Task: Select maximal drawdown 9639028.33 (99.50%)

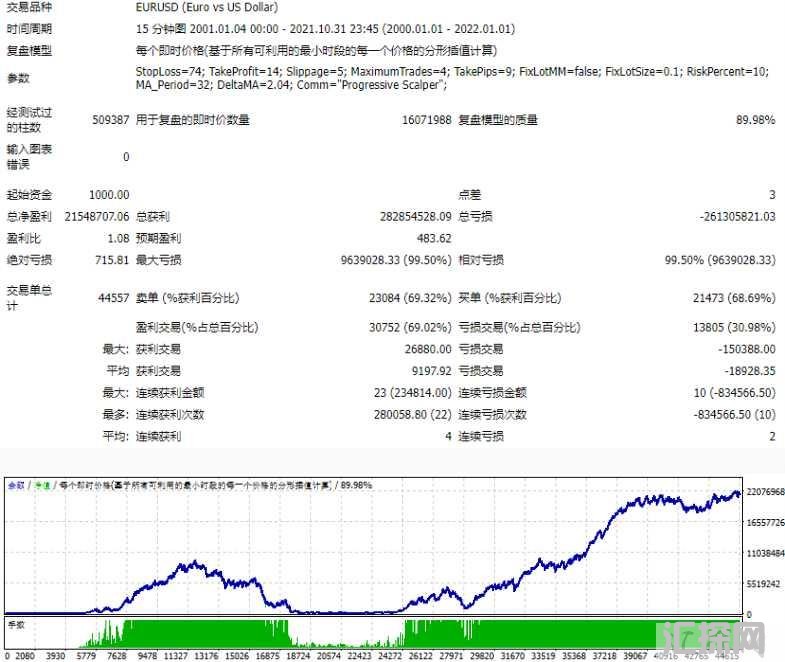Action: (x=396, y=260)
